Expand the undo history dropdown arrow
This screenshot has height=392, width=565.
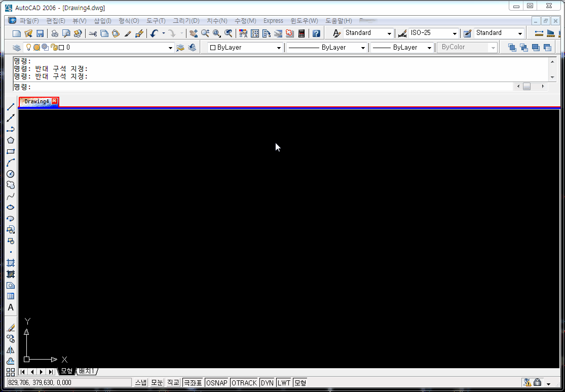163,33
